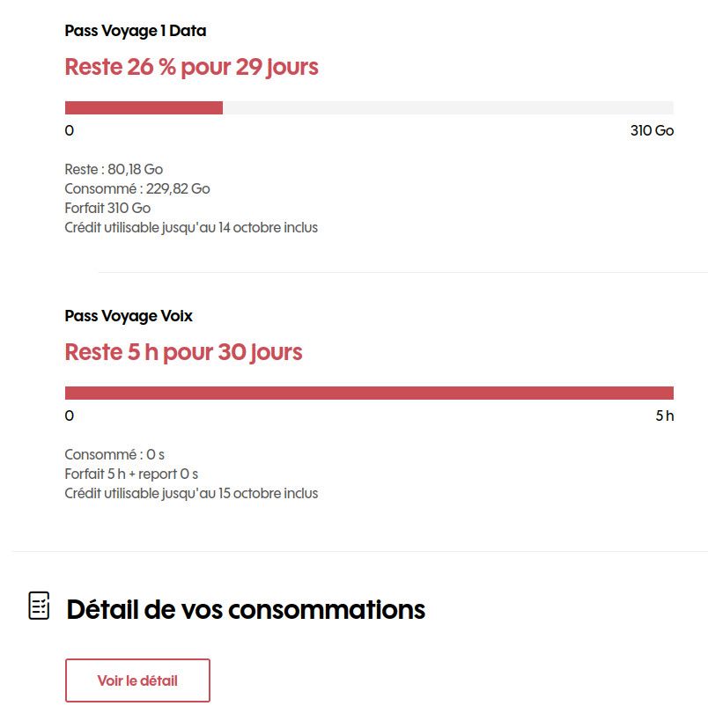Click the credit valid until 14 octobre line
The width and height of the screenshot is (708, 728).
[x=191, y=227]
